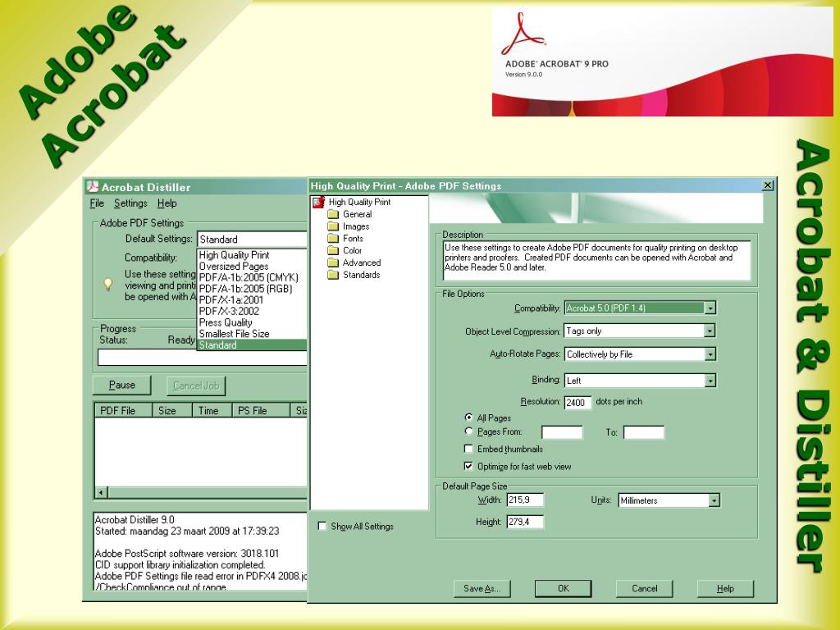This screenshot has height=630, width=840.
Task: Open the Auto-Rotate Pages dropdown
Action: point(710,354)
